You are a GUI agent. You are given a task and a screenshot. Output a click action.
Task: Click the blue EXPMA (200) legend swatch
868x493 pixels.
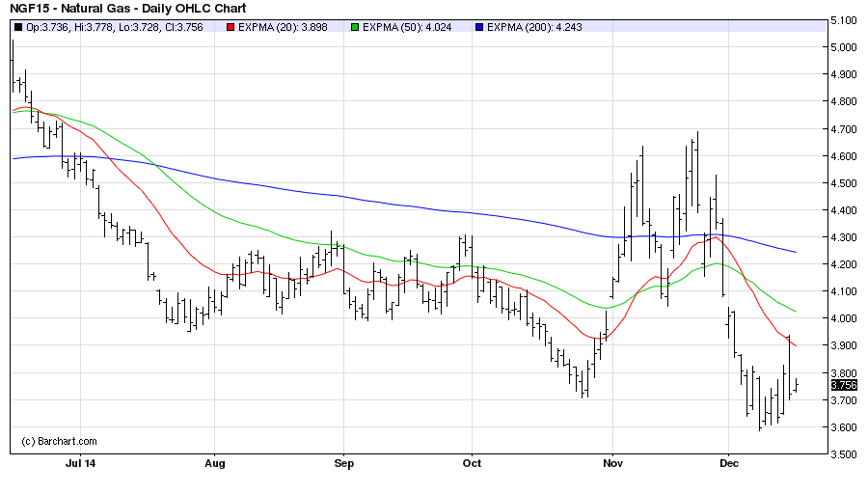[478, 27]
